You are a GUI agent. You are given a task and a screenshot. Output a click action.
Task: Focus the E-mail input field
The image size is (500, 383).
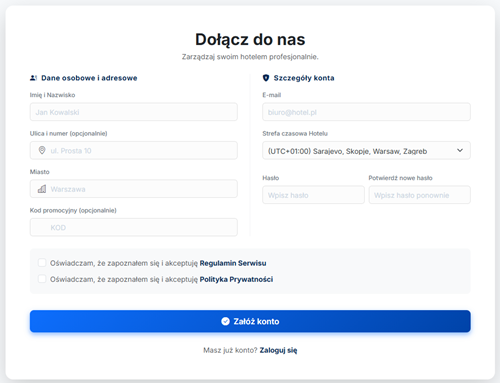coord(366,112)
